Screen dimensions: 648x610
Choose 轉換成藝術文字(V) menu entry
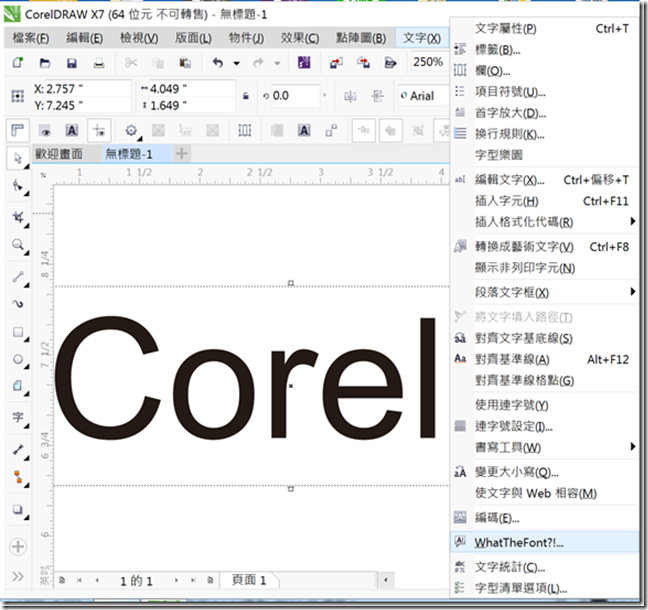[545, 247]
